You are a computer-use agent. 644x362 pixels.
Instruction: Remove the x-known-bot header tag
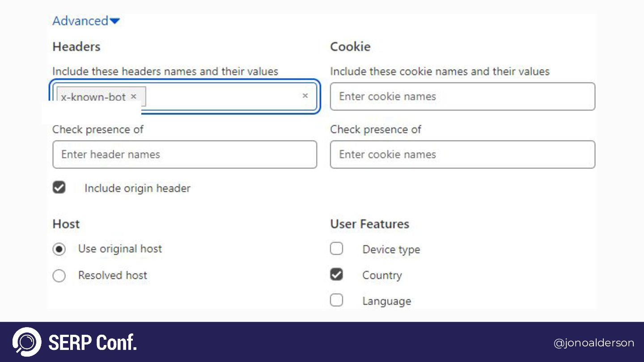coord(133,96)
